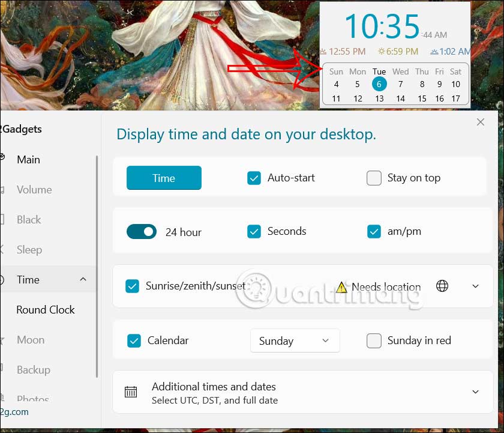Expand the Additional times and dates chevron

475,392
